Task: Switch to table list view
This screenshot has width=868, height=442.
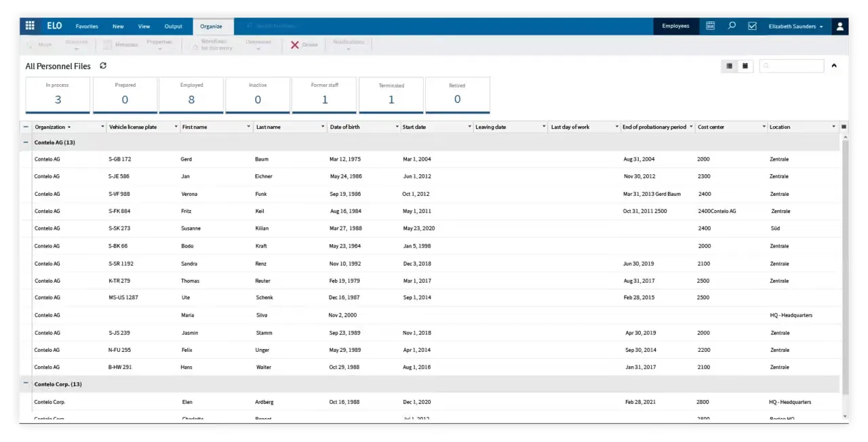Action: click(x=729, y=66)
